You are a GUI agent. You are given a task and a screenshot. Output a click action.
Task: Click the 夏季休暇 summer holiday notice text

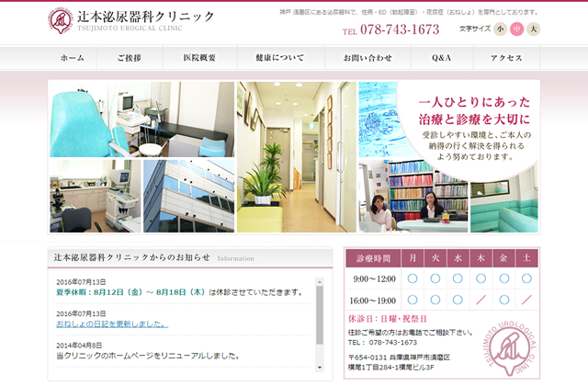pyautogui.click(x=180, y=292)
